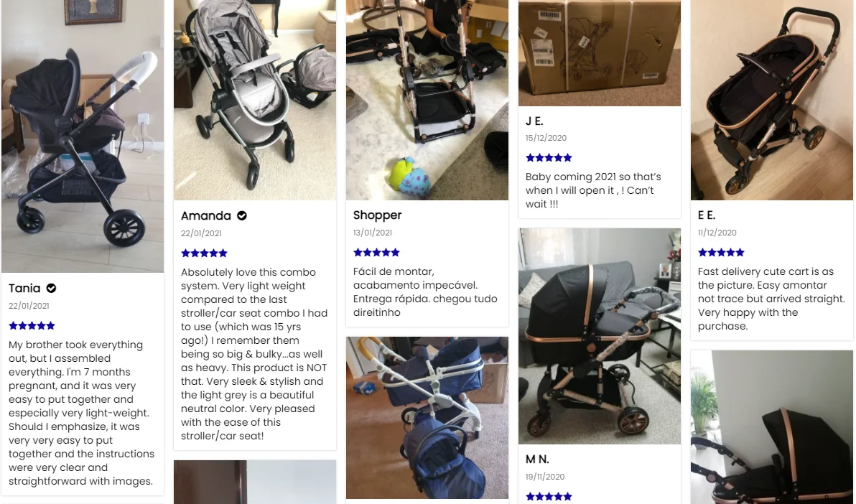
Task: Open J E.'s cardboard box photo
Action: point(600,53)
